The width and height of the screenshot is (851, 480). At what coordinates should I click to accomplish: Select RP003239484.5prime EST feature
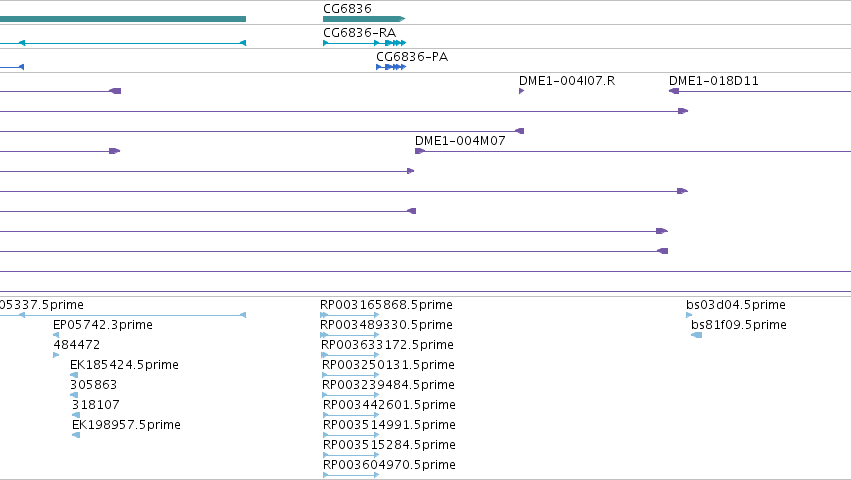tap(351, 395)
